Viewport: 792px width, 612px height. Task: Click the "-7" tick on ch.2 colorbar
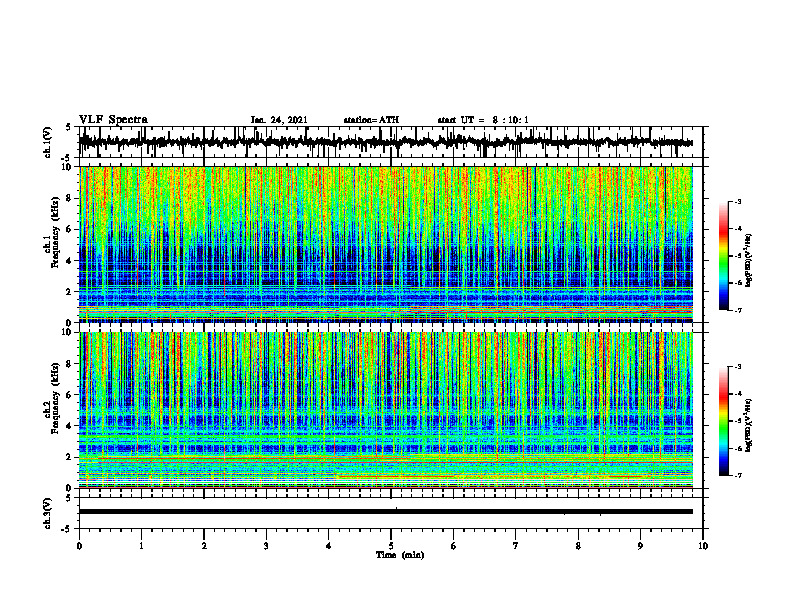tap(738, 475)
